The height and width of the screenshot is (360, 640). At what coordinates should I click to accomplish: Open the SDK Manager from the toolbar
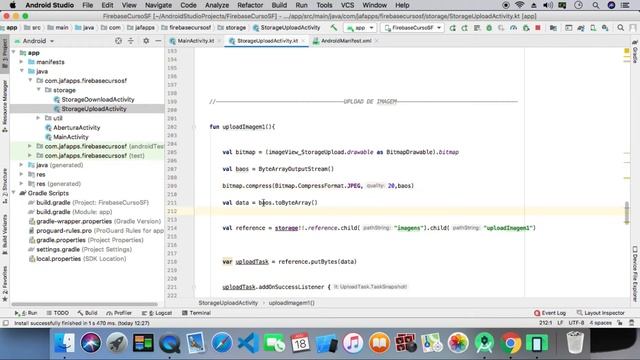click(605, 28)
